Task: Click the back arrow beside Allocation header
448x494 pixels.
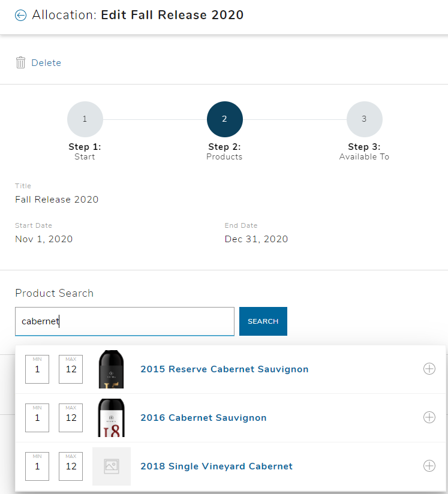Action: [21, 14]
